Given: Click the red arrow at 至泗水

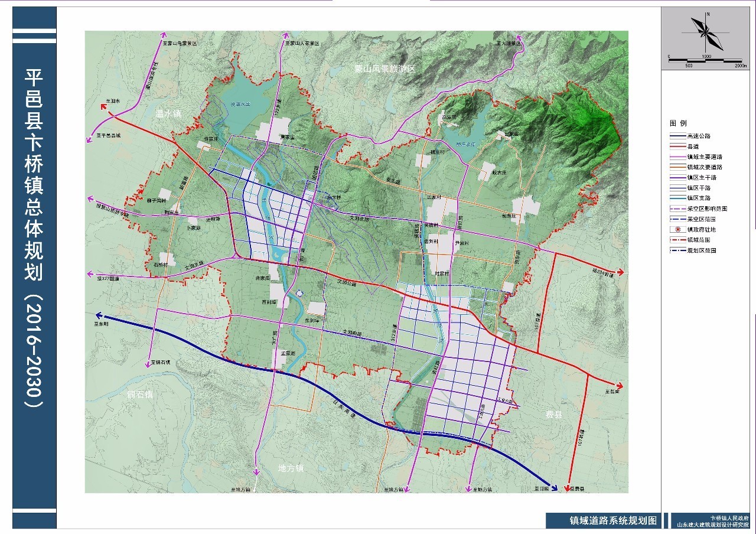Looking at the screenshot, I should (x=103, y=108).
